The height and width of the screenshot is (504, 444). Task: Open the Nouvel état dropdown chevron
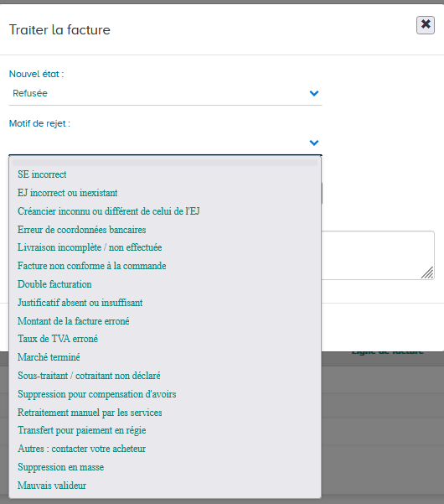coord(313,93)
